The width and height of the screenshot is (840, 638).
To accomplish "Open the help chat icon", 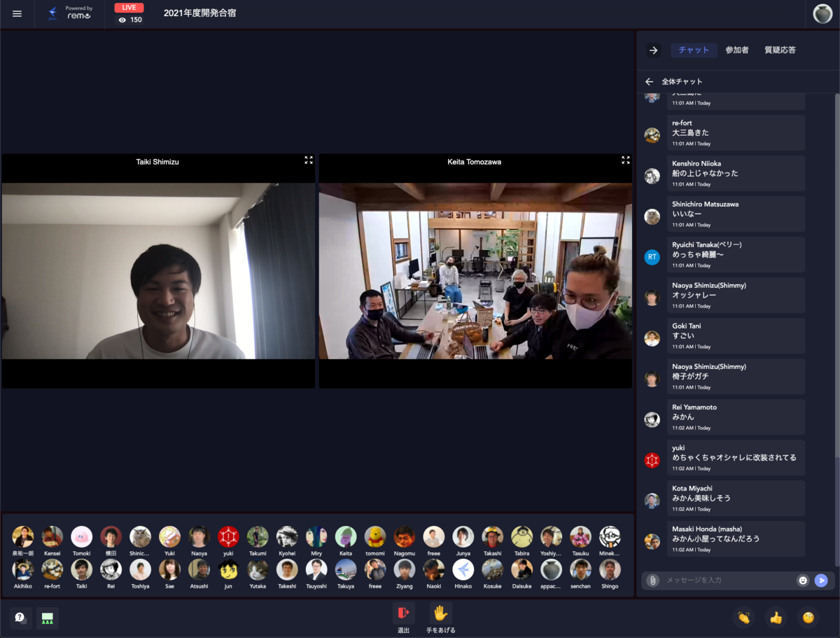I will point(20,618).
